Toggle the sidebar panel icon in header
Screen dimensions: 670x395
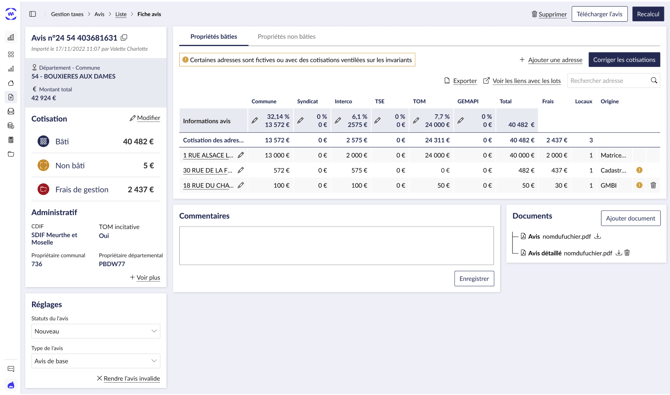pyautogui.click(x=32, y=14)
